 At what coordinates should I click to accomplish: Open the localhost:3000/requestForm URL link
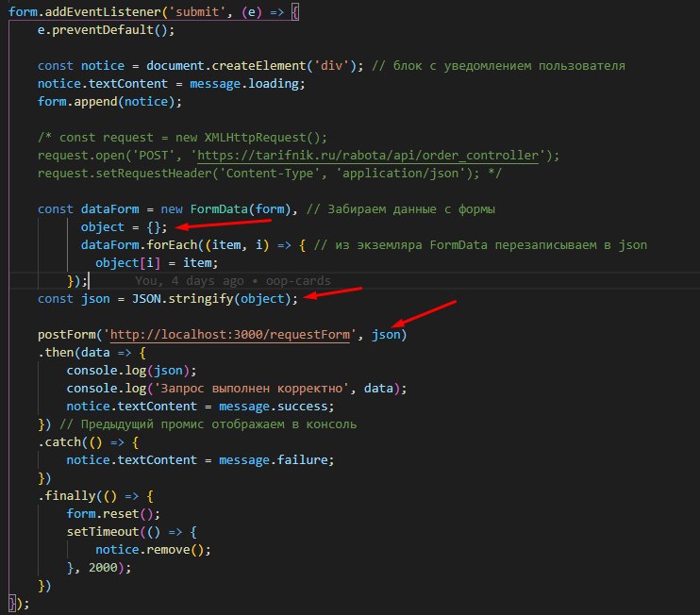(x=230, y=334)
